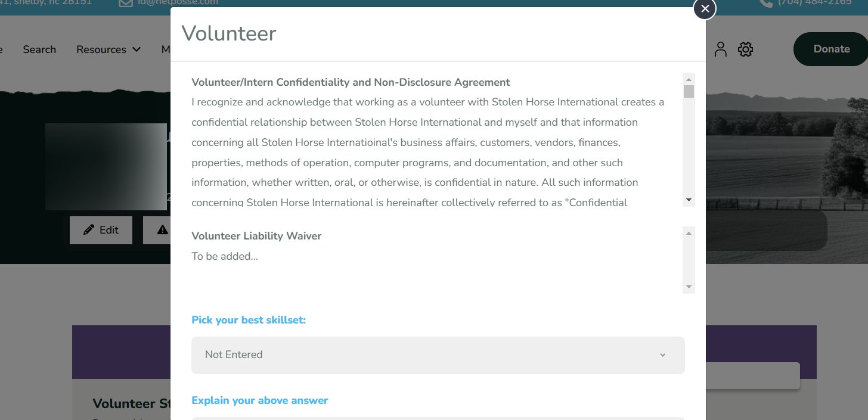Click the envelope icon beside the email address
868x420 pixels.
pyautogui.click(x=126, y=3)
